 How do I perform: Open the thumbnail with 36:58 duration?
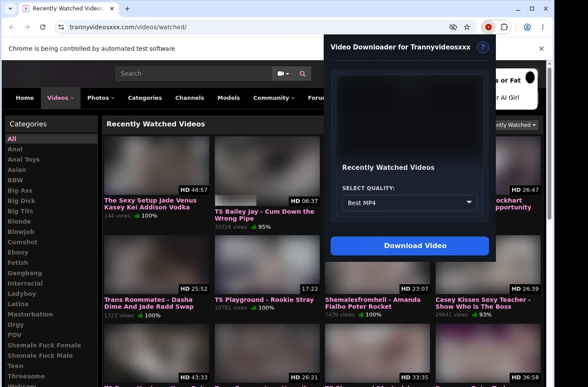click(488, 353)
